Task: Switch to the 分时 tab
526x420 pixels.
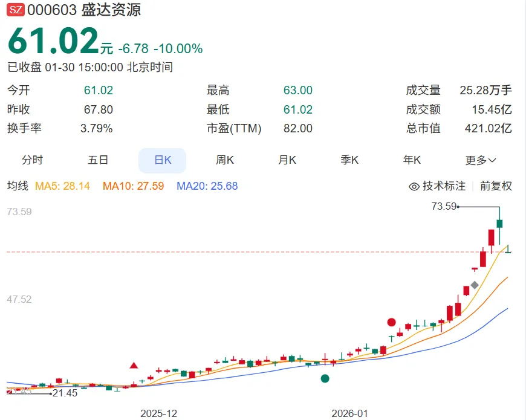Action: point(33,160)
